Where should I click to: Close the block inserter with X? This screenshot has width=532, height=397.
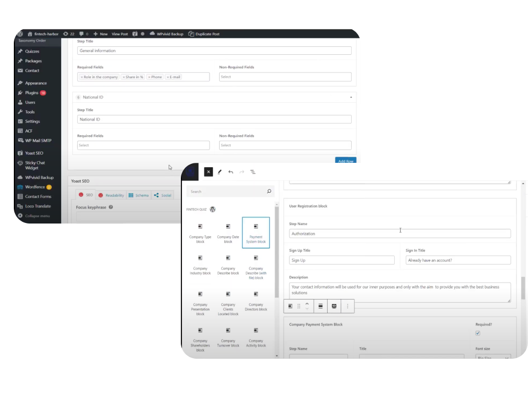[208, 172]
